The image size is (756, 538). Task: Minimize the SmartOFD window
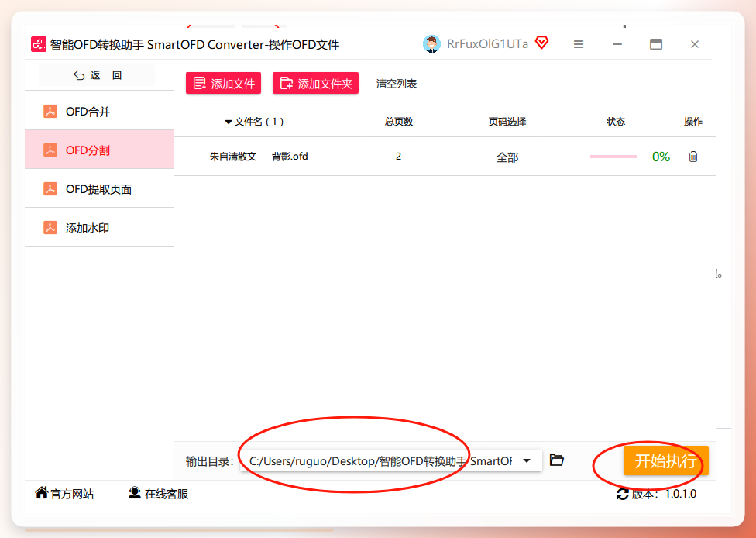tap(617, 44)
